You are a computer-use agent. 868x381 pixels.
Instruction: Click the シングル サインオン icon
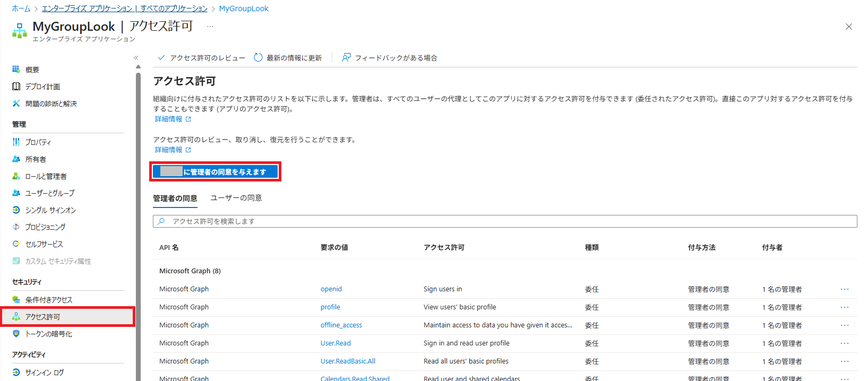pos(16,210)
